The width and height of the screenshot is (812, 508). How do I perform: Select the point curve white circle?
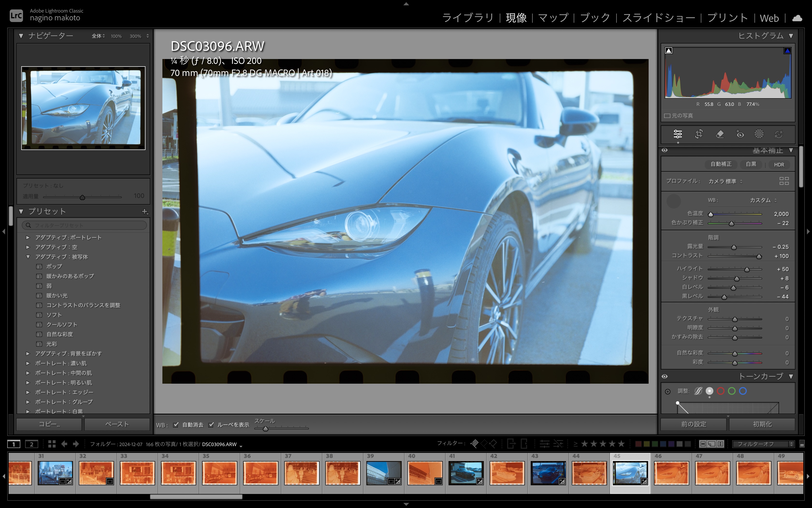click(x=709, y=391)
